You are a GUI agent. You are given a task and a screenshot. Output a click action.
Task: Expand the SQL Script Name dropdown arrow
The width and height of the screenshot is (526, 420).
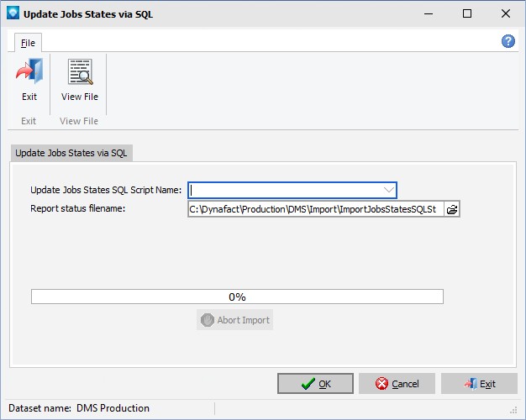pyautogui.click(x=388, y=190)
